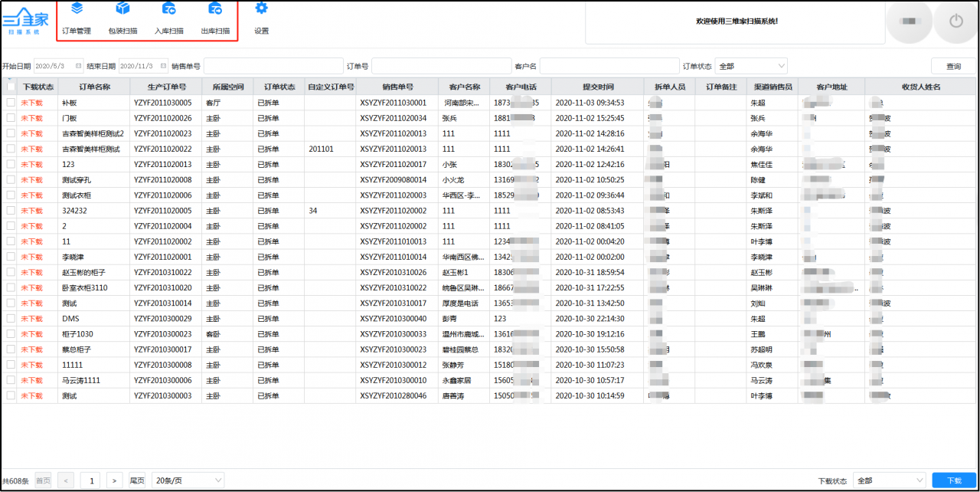Viewport: 980px width, 492px height.
Task: Click the 收货人姓名 column header
Action: click(x=921, y=87)
